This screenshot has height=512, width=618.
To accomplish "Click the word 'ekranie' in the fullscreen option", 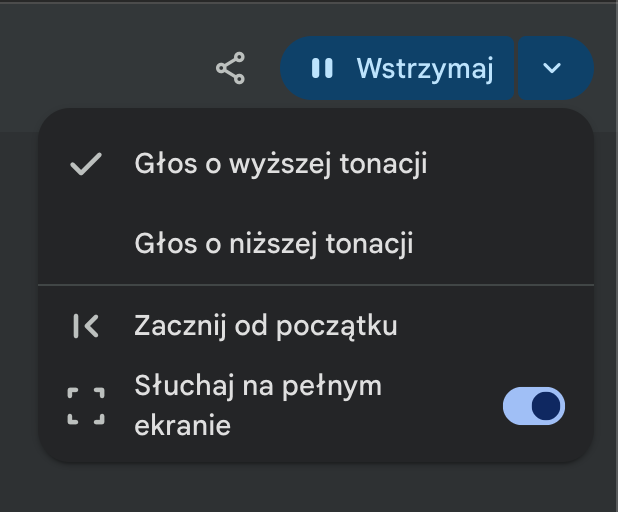I will [x=182, y=426].
